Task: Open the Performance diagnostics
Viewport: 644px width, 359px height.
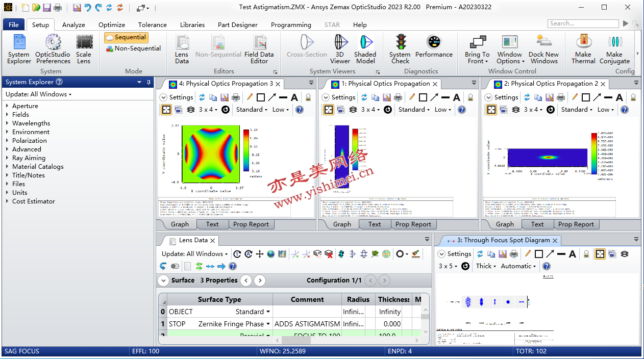Action: (434, 46)
